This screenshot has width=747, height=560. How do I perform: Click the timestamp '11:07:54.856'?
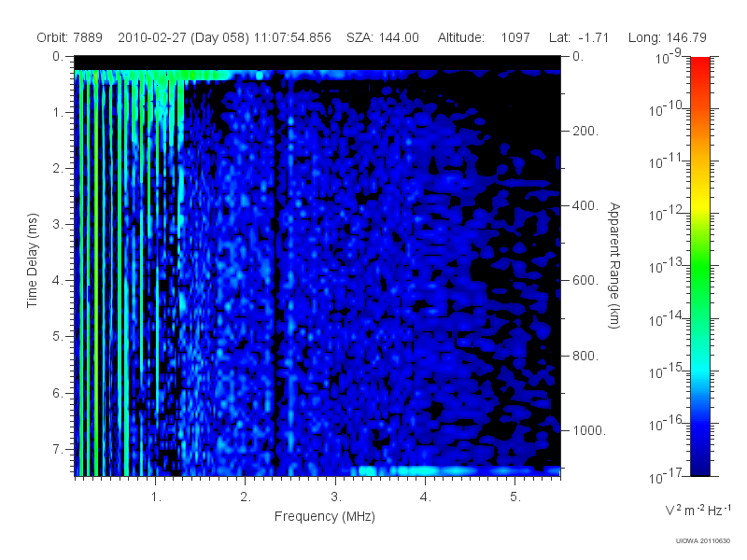tap(292, 37)
